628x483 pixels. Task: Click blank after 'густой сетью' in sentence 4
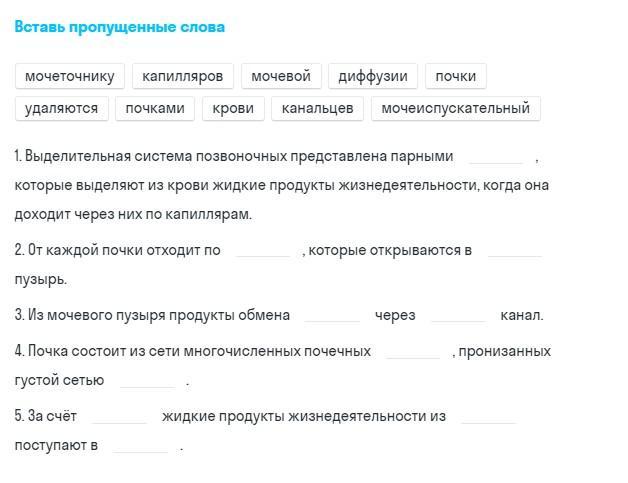pyautogui.click(x=147, y=380)
